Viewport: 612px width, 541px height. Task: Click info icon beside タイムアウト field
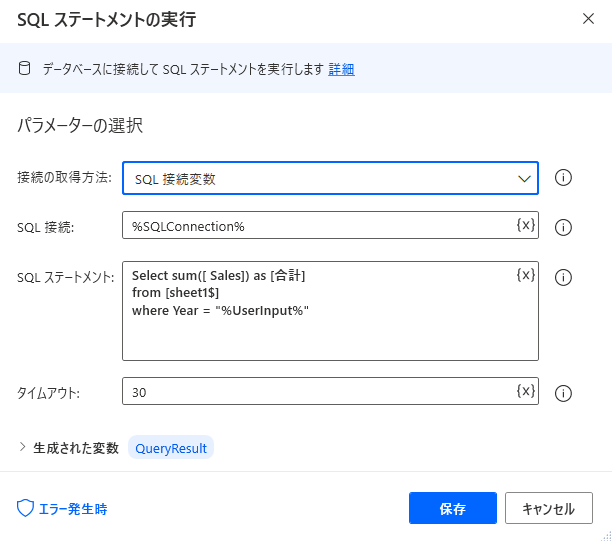pos(563,393)
